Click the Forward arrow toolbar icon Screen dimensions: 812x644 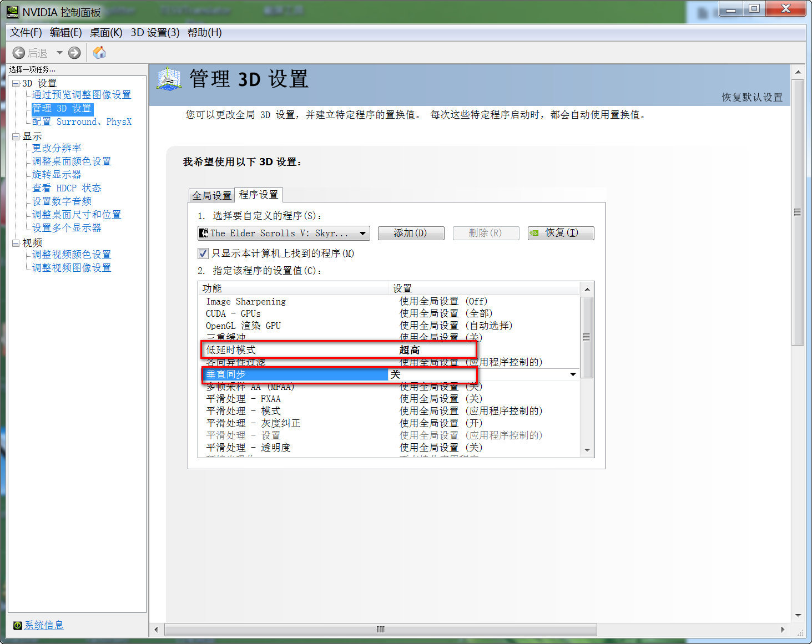point(74,53)
